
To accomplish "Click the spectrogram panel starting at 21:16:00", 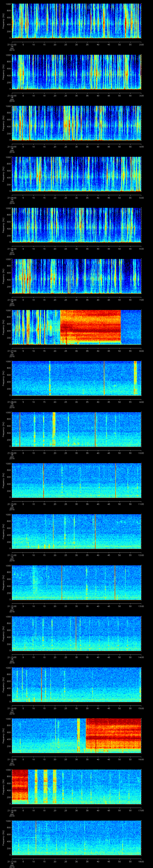I will point(76,786).
